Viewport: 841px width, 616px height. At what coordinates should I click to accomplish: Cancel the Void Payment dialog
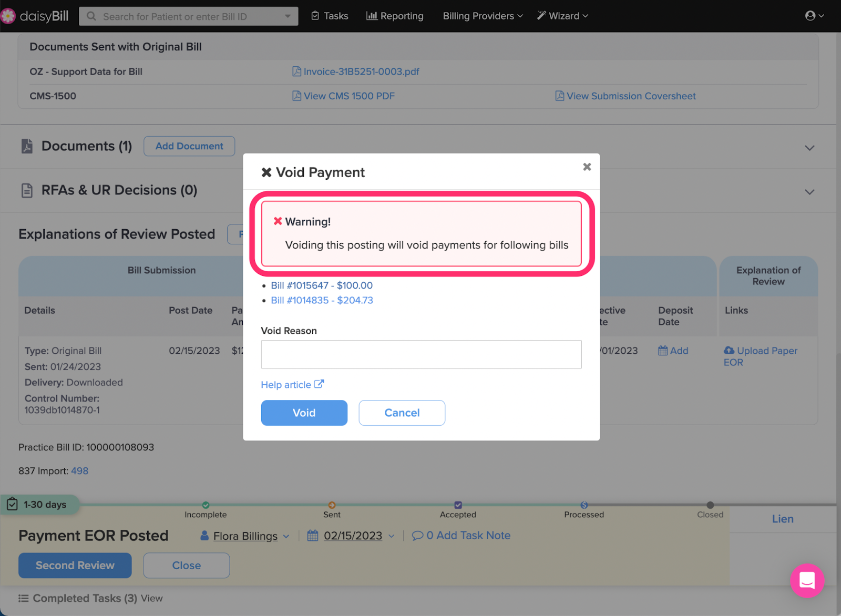(402, 413)
